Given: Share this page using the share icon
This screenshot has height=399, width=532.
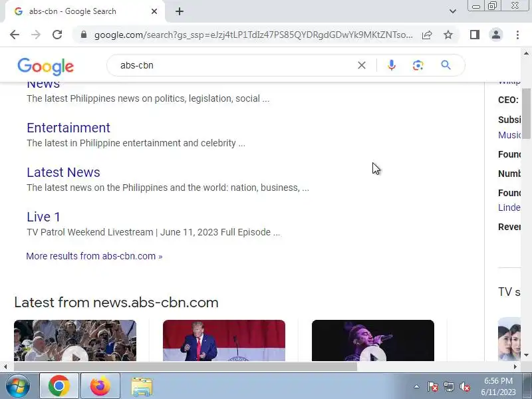Looking at the screenshot, I should 427,35.
